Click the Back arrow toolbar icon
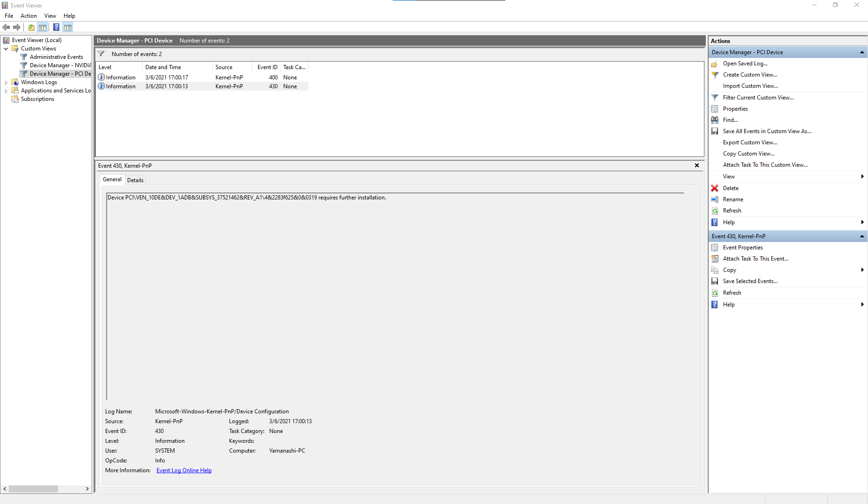This screenshot has height=504, width=868. [x=6, y=28]
